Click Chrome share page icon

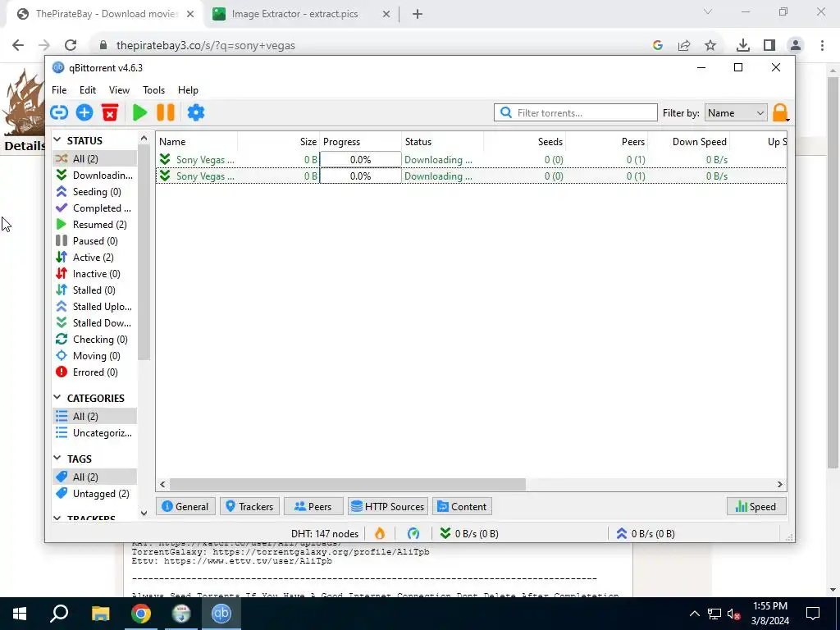[x=684, y=46]
